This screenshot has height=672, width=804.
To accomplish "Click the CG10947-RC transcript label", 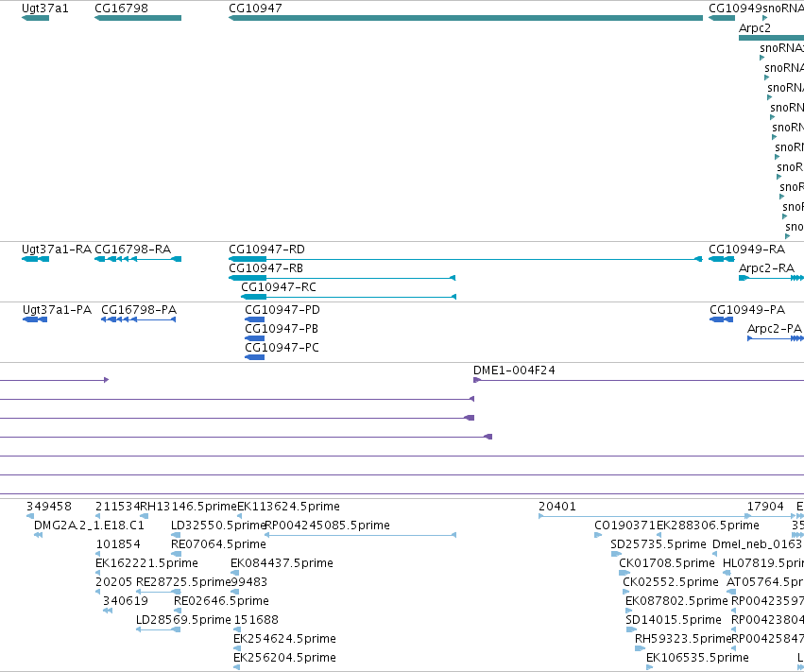I will [279, 287].
